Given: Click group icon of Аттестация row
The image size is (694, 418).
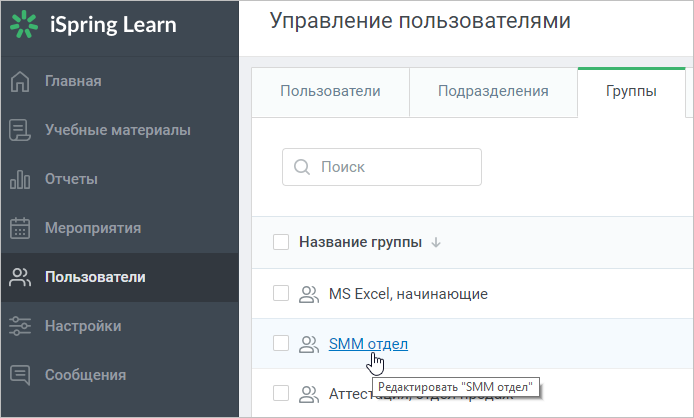Looking at the screenshot, I should click(309, 394).
